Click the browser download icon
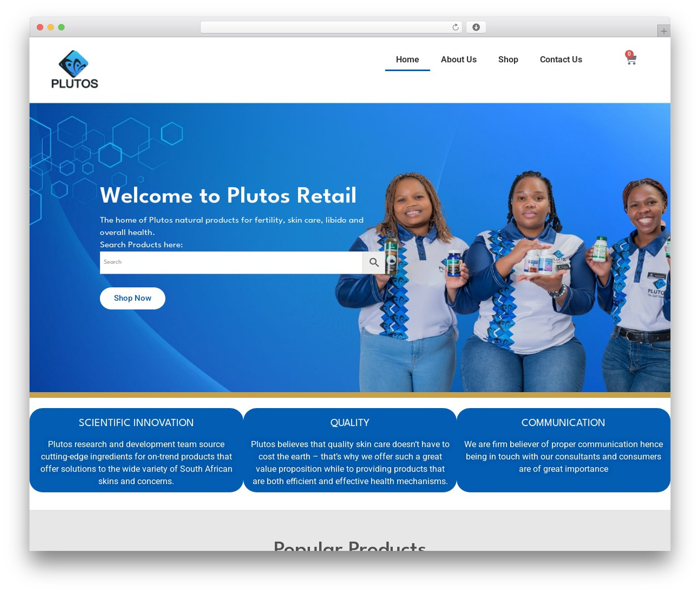 tap(476, 27)
